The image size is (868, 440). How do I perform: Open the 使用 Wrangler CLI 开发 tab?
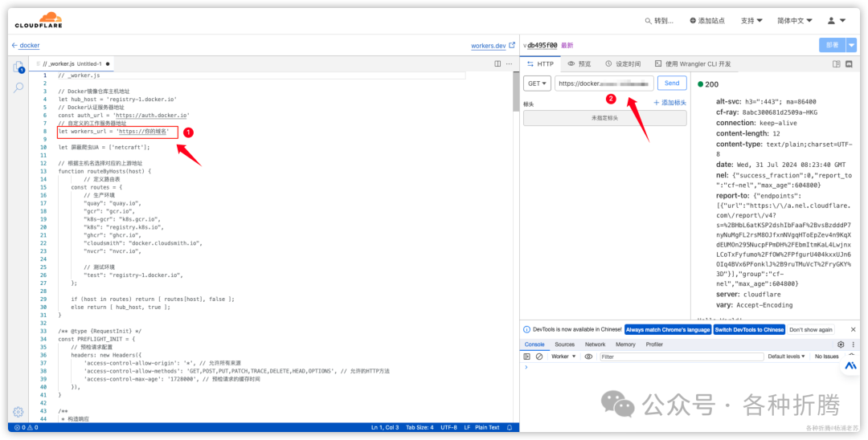tap(693, 64)
